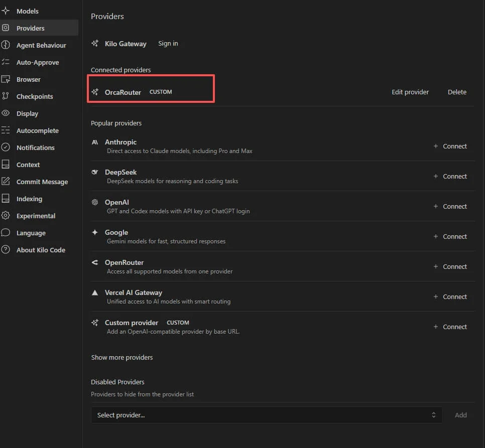Click the About Kilo Code question icon
This screenshot has height=448, width=485.
(x=6, y=249)
